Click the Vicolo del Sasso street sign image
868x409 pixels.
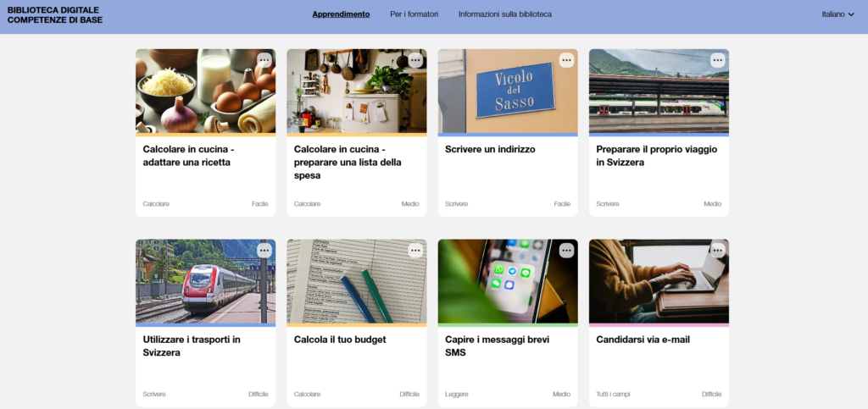click(508, 91)
